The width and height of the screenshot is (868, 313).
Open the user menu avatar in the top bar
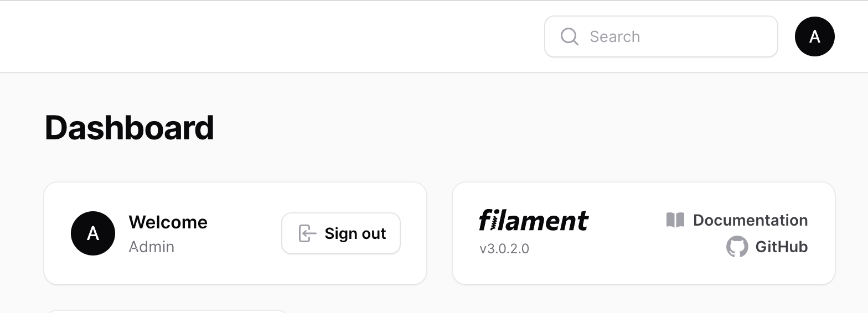(x=814, y=36)
